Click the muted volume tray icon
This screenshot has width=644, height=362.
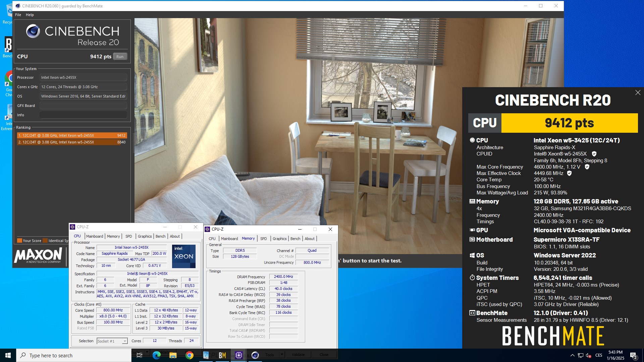[x=588, y=355]
